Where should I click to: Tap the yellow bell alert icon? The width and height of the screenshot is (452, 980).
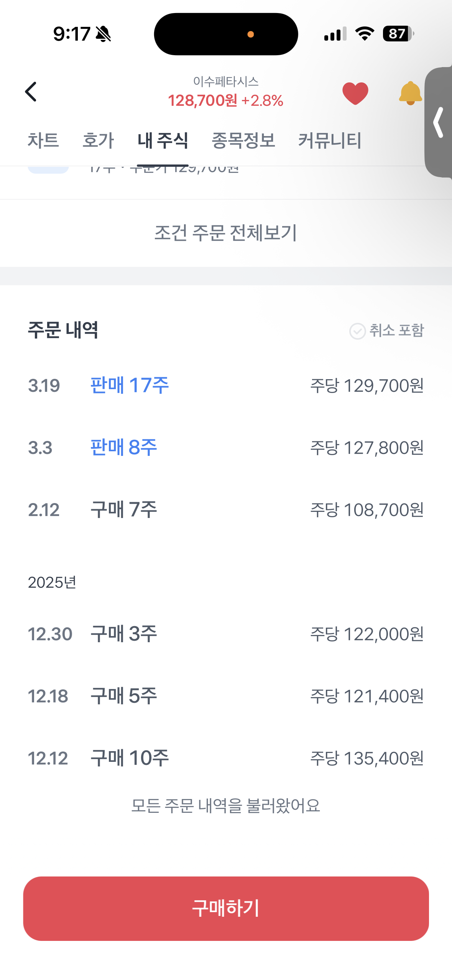410,93
